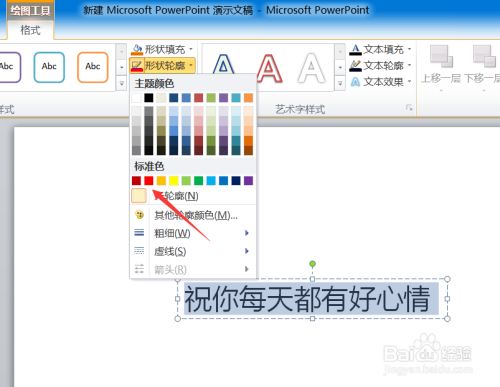Go to next row of shape styles
Image resolution: width=500 pixels, height=387 pixels.
(121, 67)
